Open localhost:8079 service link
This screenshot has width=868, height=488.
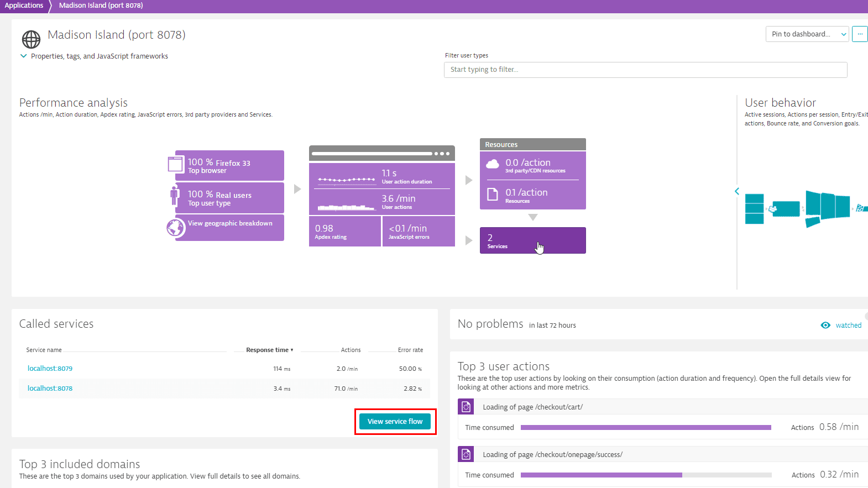(50, 369)
